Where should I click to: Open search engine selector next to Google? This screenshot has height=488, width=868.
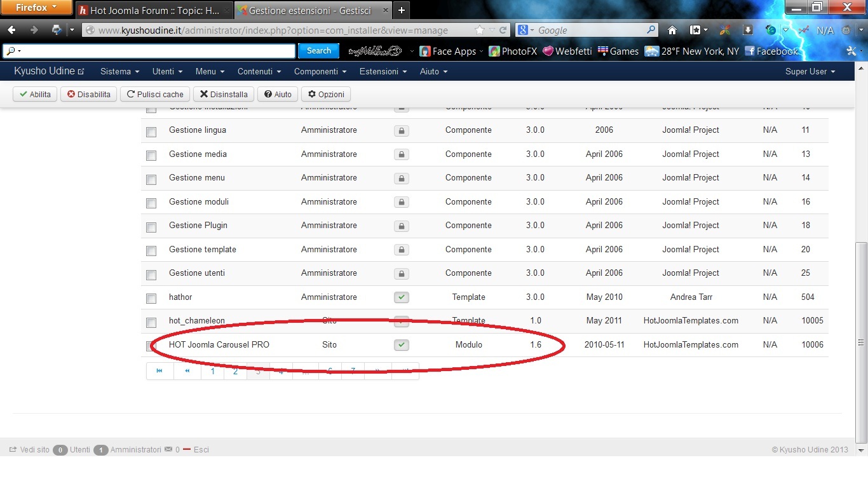tap(526, 30)
